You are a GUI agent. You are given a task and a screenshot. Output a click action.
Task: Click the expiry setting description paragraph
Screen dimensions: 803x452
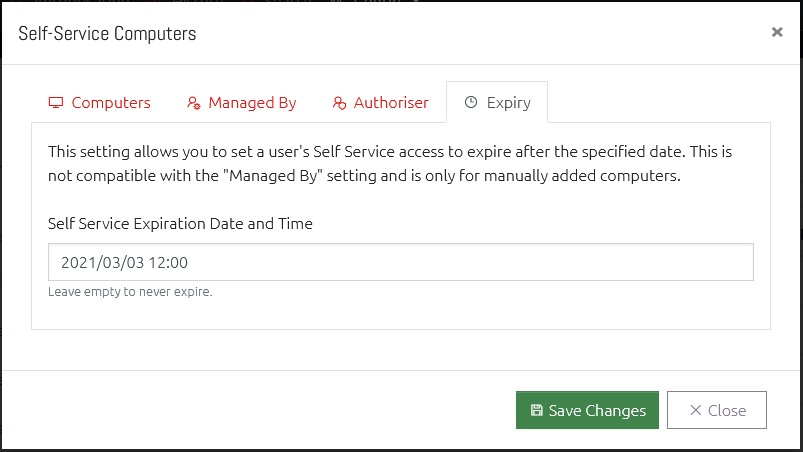pos(390,163)
